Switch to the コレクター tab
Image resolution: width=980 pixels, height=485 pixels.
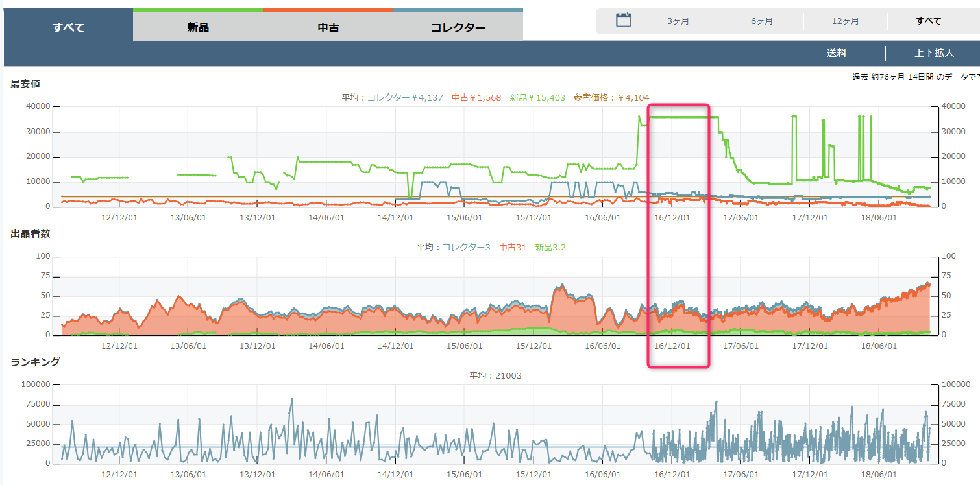(458, 28)
